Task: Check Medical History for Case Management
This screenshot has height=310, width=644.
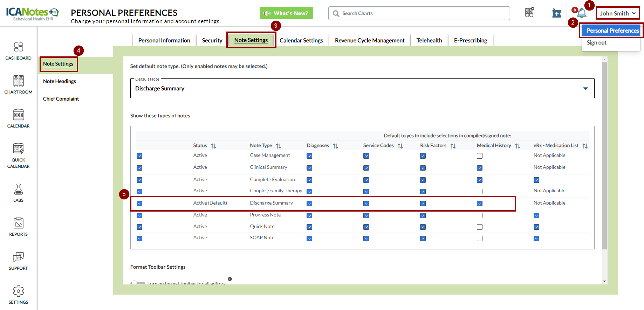Action: 479,156
